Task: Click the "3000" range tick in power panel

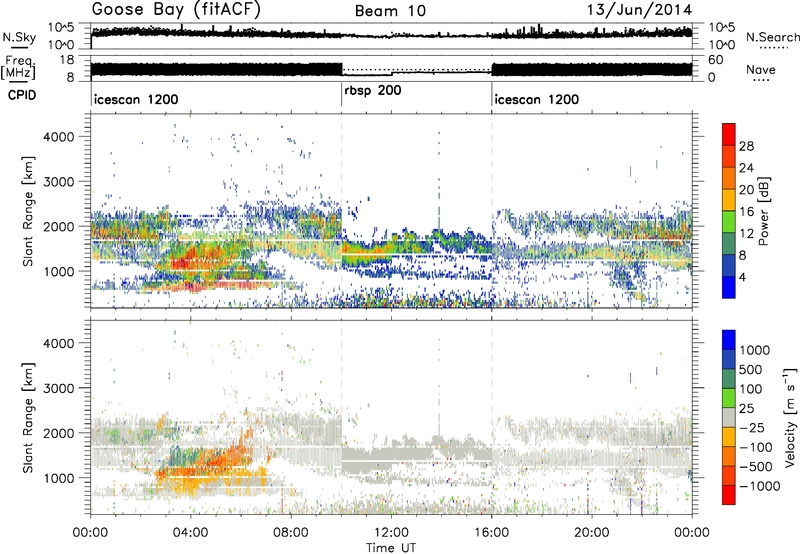Action: click(58, 182)
